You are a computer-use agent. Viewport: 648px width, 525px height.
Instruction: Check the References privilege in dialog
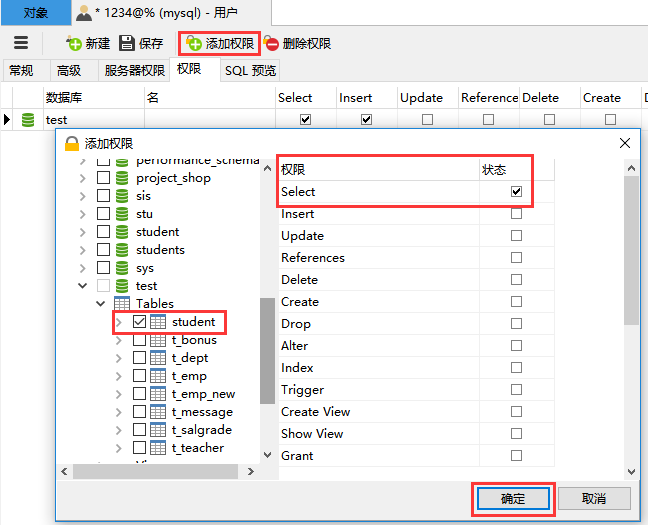click(x=516, y=258)
